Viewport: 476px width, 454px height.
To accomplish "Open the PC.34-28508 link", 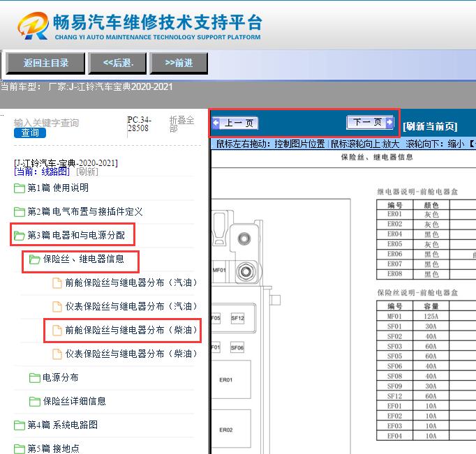I will [x=139, y=124].
